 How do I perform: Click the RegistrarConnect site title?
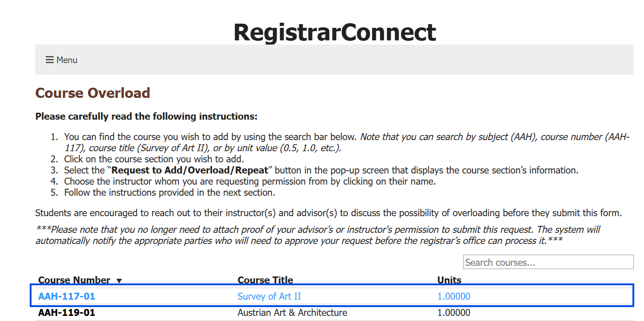(334, 32)
